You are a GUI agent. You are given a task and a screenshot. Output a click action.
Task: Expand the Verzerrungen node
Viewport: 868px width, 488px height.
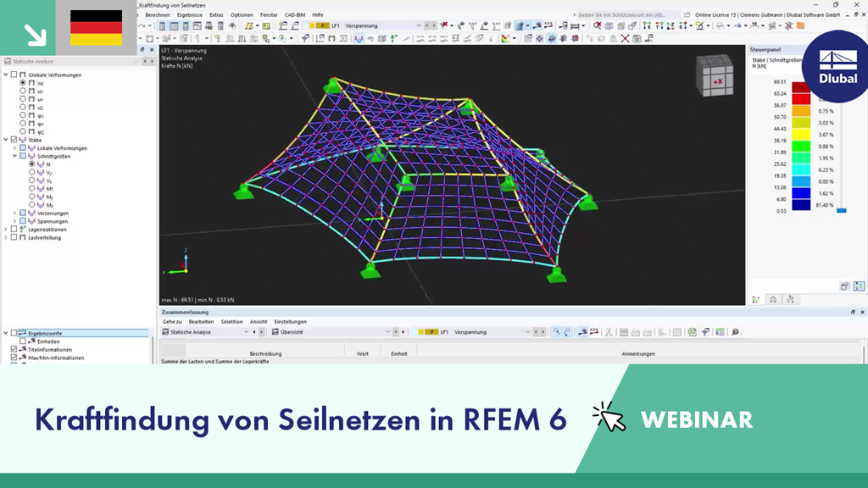tap(15, 213)
